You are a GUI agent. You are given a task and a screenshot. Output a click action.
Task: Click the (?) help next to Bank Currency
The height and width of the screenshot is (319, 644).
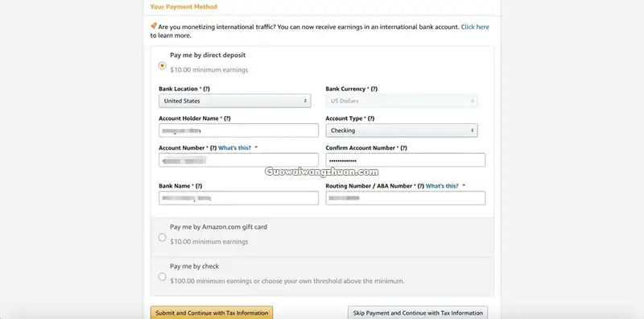click(374, 89)
